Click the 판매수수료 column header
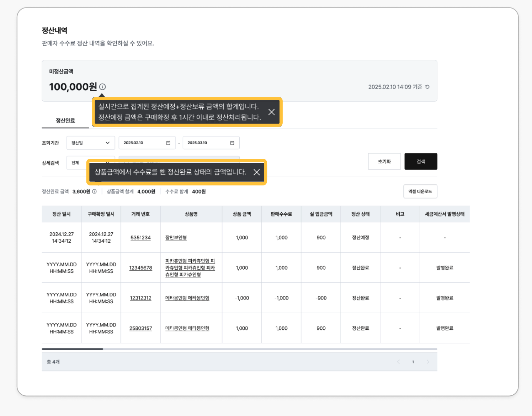This screenshot has height=416, width=532. click(281, 214)
